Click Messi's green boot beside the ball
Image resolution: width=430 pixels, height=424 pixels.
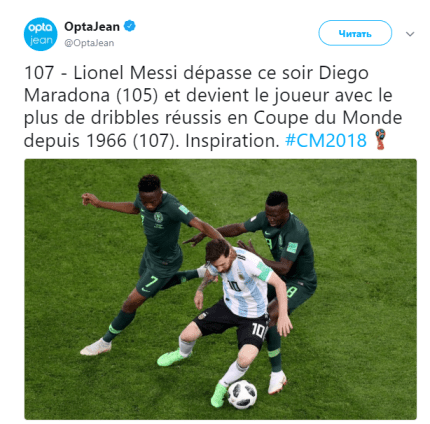219,395
